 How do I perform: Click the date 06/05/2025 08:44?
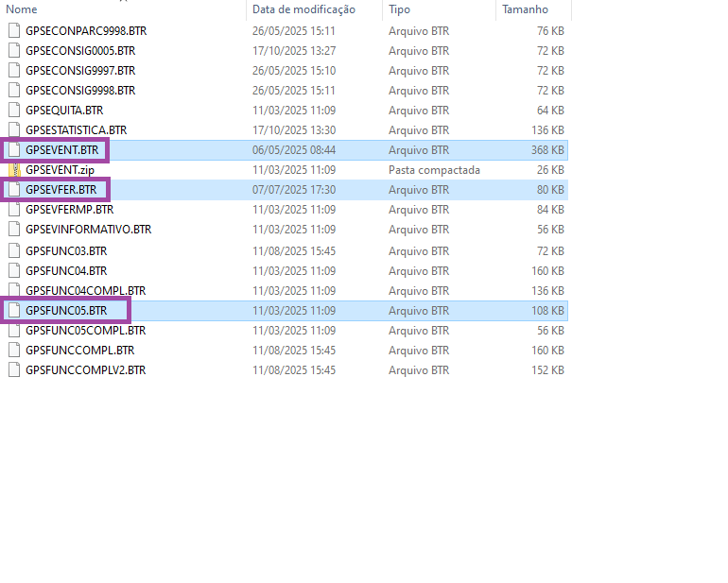click(x=294, y=150)
